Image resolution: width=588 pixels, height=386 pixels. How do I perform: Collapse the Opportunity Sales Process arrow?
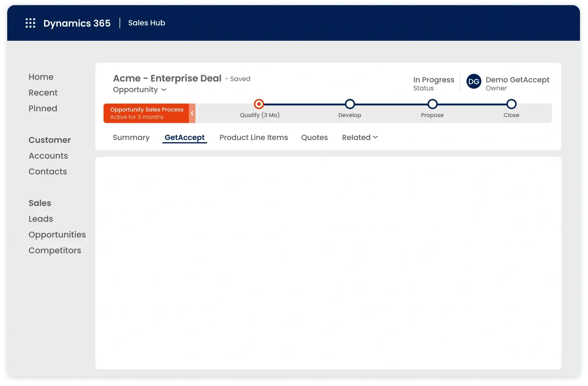192,113
